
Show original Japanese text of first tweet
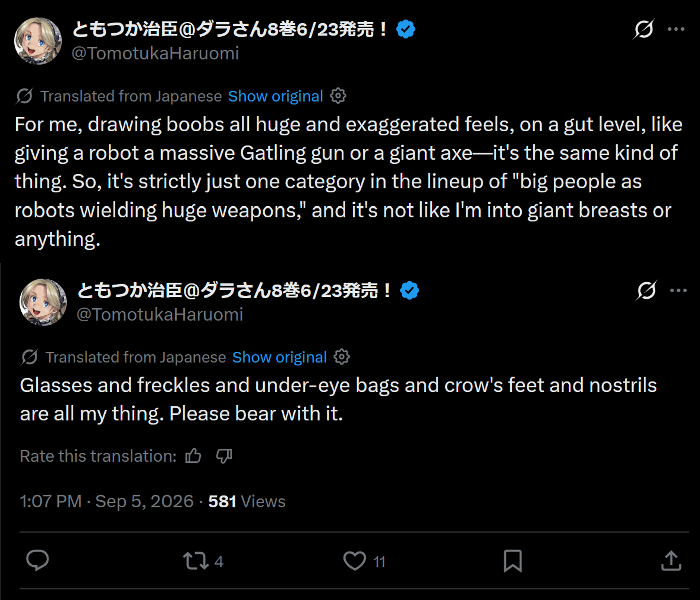click(275, 96)
